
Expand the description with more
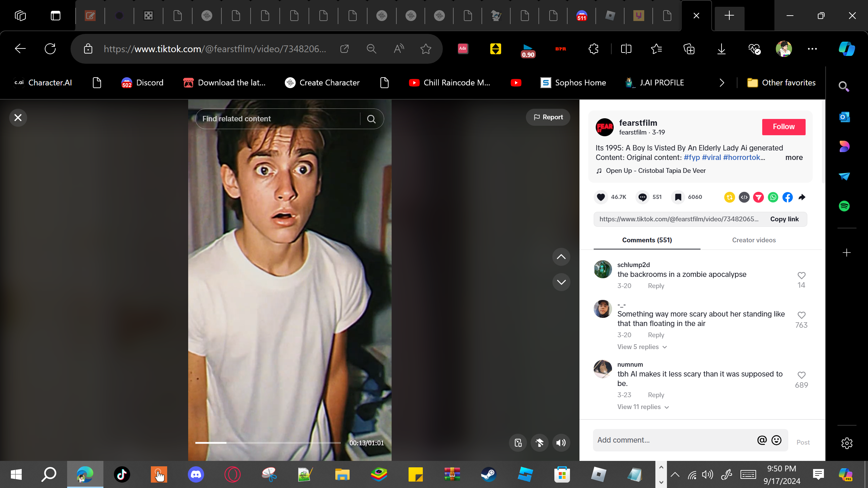tap(794, 157)
